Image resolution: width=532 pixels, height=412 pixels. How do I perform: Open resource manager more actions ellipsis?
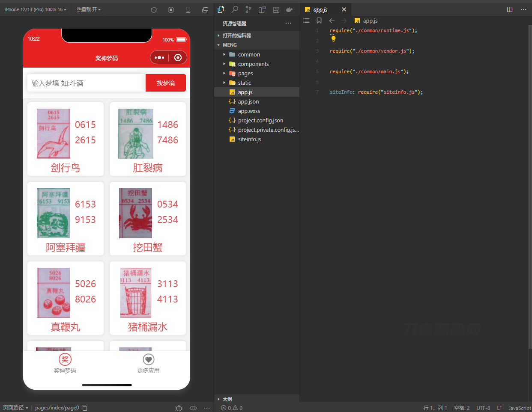pos(288,23)
